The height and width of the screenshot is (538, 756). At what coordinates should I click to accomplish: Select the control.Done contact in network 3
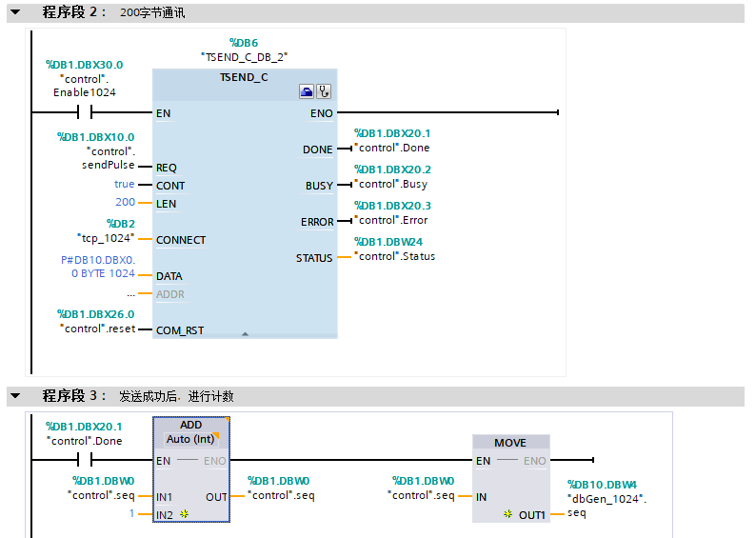tap(85, 460)
